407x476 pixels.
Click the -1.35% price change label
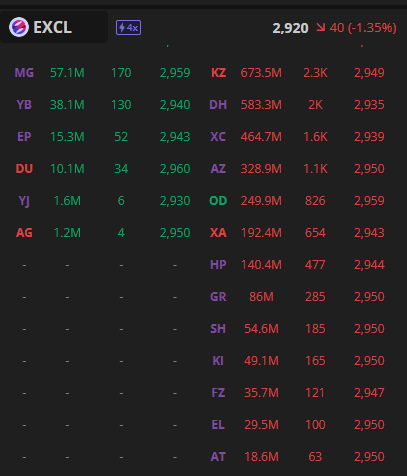click(372, 28)
